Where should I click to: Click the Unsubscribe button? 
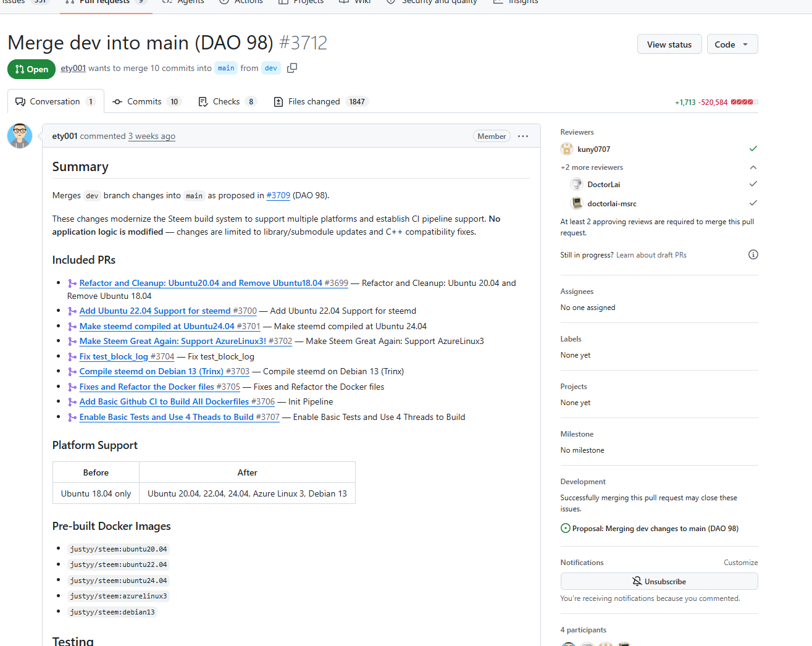pos(659,581)
